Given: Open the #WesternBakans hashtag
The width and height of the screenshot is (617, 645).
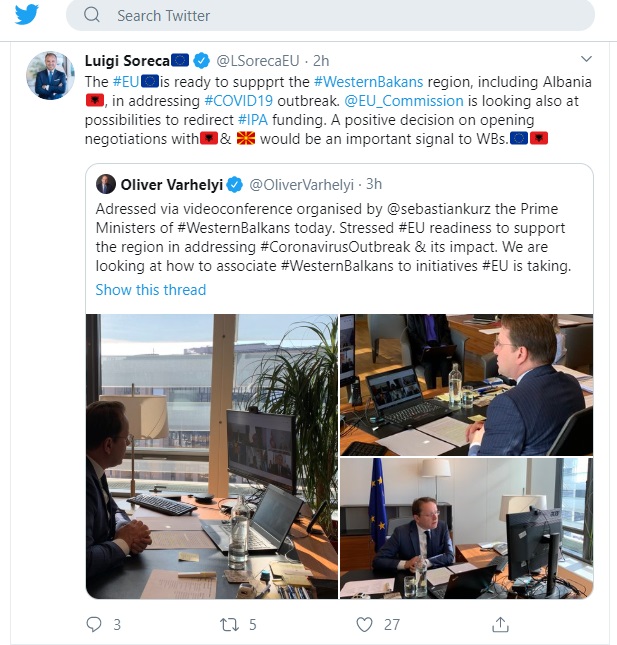Looking at the screenshot, I should tap(369, 82).
